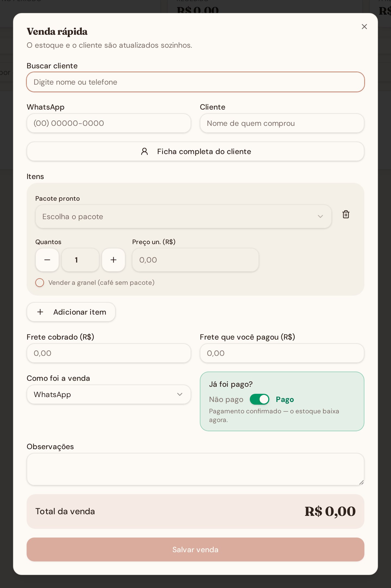The height and width of the screenshot is (588, 391).
Task: Click the Frete cobrado input field
Action: coord(109,353)
